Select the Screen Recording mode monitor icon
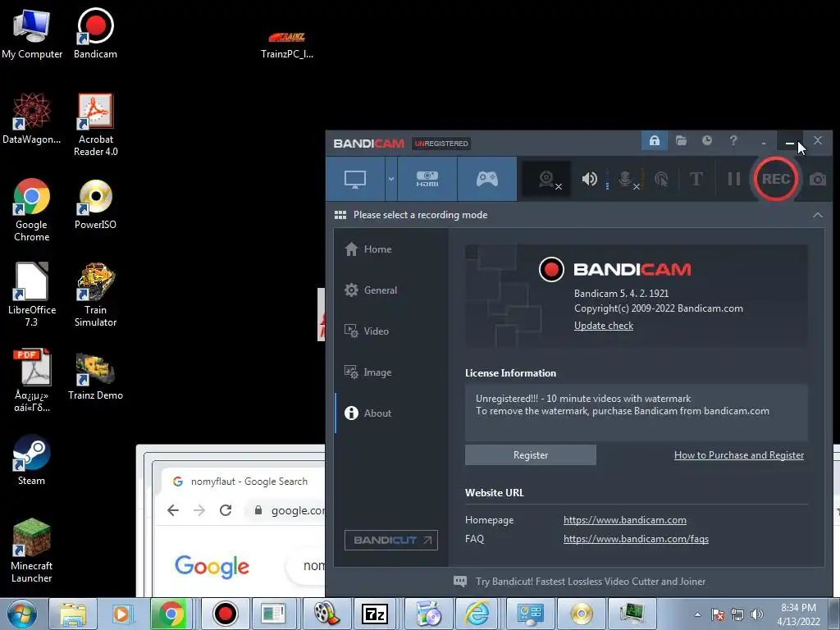 point(355,179)
